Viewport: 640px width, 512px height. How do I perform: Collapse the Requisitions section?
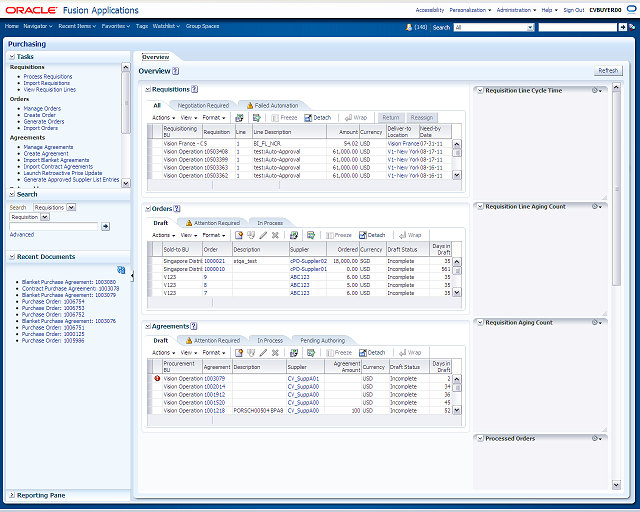click(x=148, y=89)
